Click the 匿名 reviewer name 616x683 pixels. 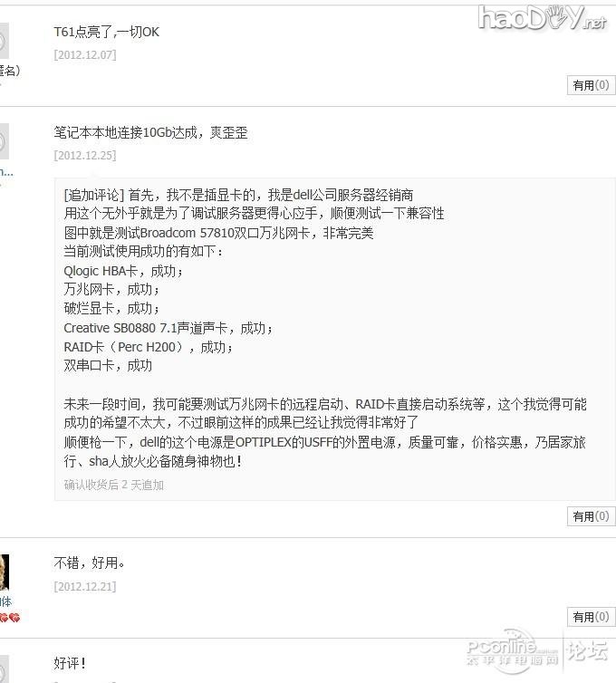[10, 71]
